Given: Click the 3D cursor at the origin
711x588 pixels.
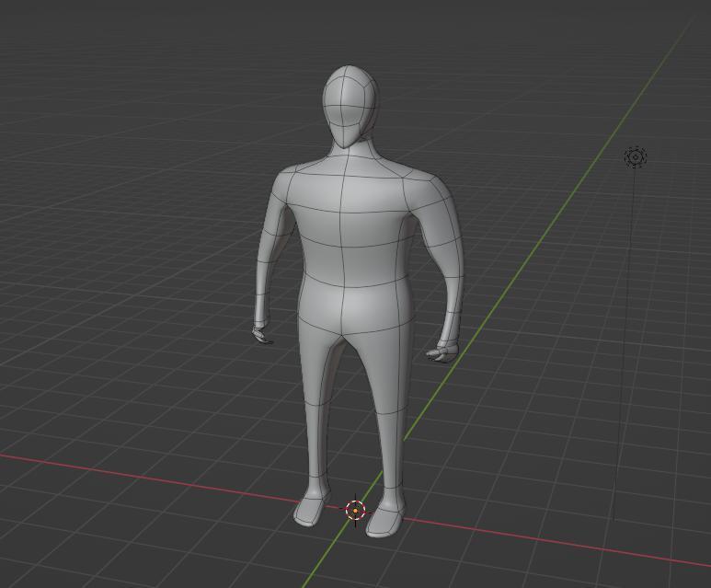Looking at the screenshot, I should 355,511.
